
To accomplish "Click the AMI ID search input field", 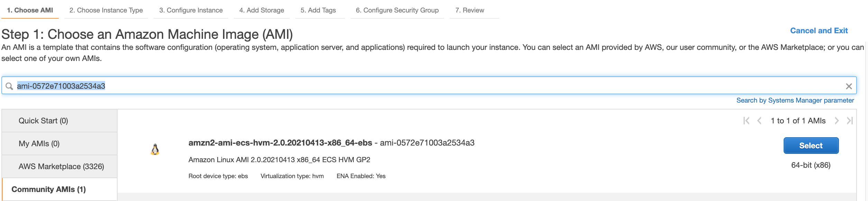I will pos(429,86).
